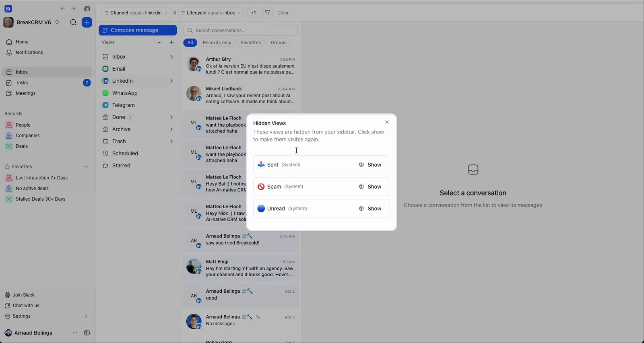The image size is (644, 343).
Task: Focus the Search conversations field
Action: (x=240, y=30)
